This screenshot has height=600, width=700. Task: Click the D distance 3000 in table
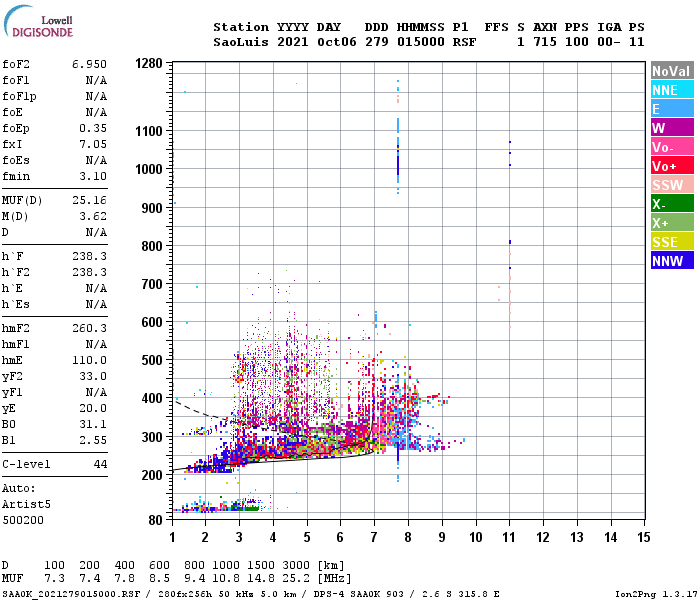tap(296, 565)
